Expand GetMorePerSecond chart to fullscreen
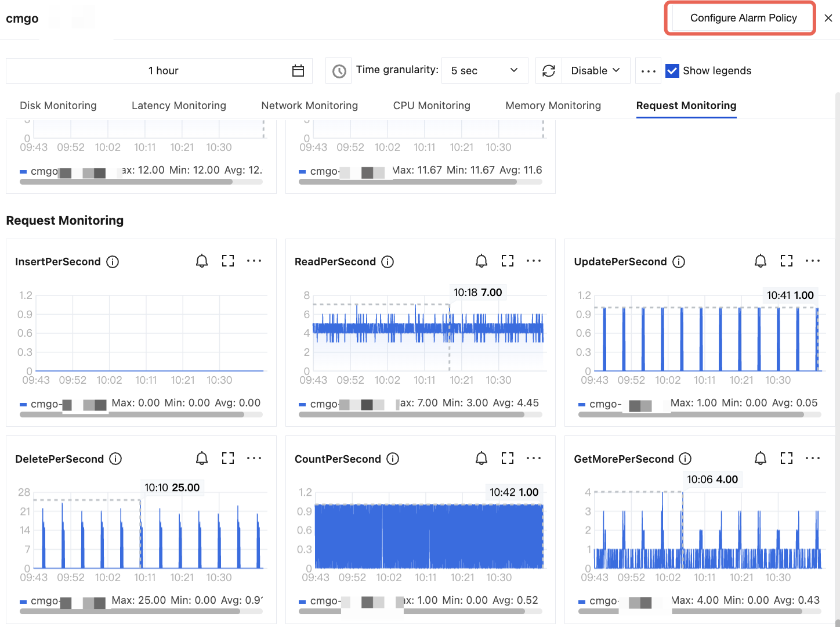The width and height of the screenshot is (840, 627). (x=787, y=459)
